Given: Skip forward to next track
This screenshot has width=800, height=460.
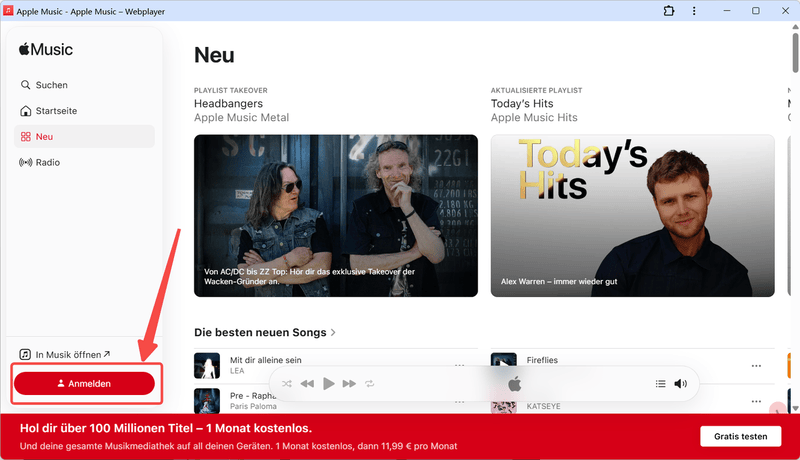Looking at the screenshot, I should (349, 384).
